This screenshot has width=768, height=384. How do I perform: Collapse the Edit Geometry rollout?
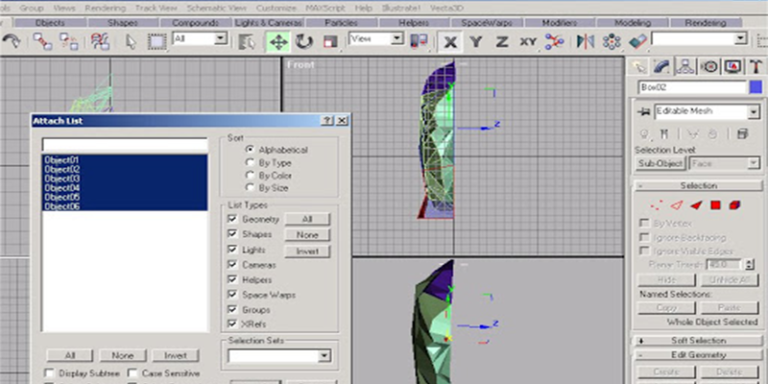(698, 355)
